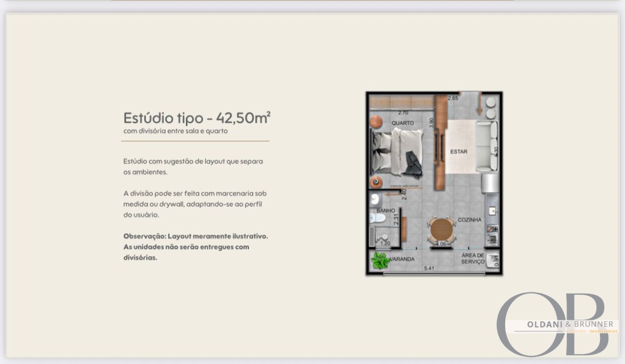625x364 pixels.
Task: Click the 'Estúdio tipo - 42,50m²' heading
Action: coord(197,118)
